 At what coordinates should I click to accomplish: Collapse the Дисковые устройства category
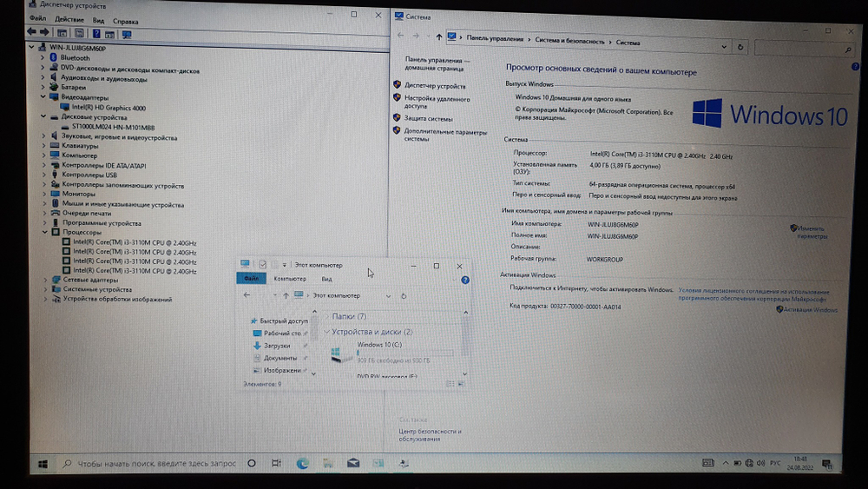tap(43, 117)
